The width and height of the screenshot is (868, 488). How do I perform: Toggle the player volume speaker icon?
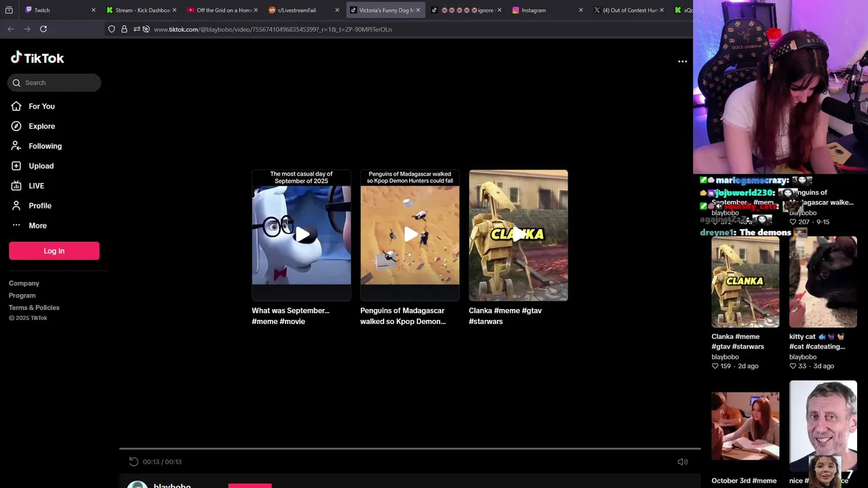pyautogui.click(x=682, y=462)
